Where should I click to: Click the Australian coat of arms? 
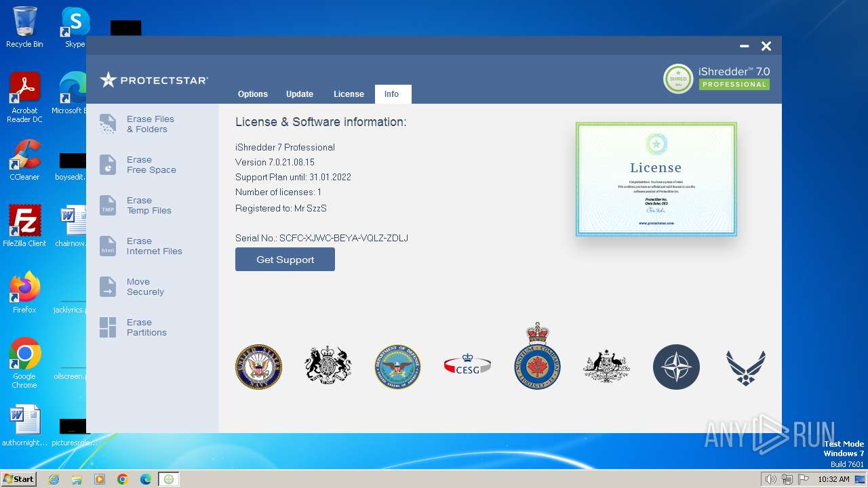(606, 367)
